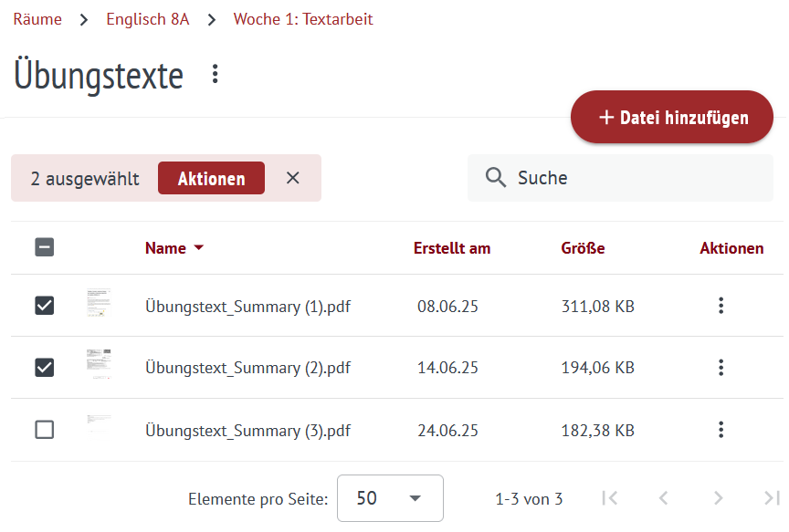Click the magnifier search icon

496,178
